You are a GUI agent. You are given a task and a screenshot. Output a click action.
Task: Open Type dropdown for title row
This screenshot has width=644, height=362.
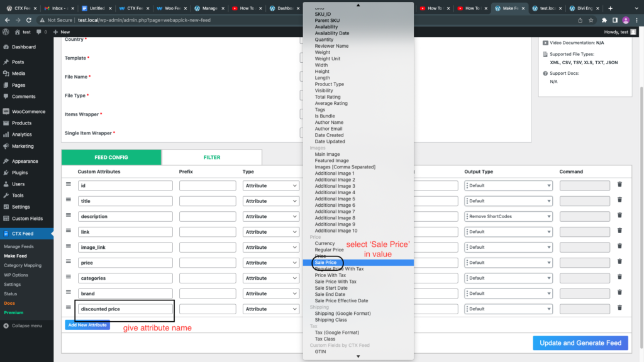coord(270,201)
